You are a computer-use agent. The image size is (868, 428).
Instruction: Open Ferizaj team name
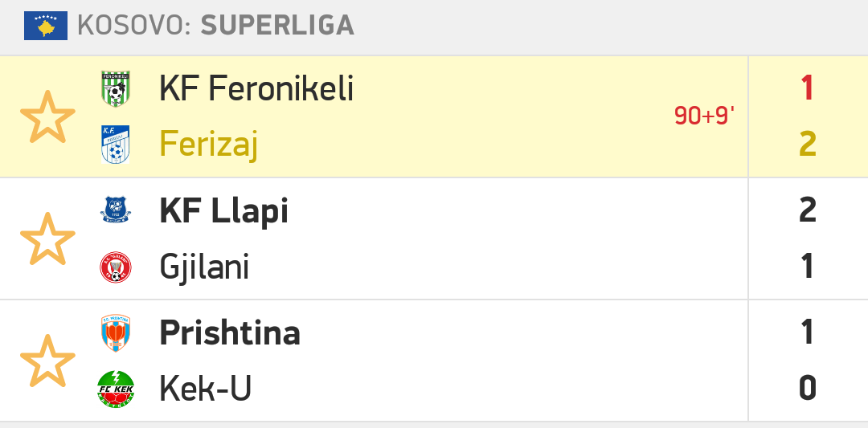pos(208,145)
